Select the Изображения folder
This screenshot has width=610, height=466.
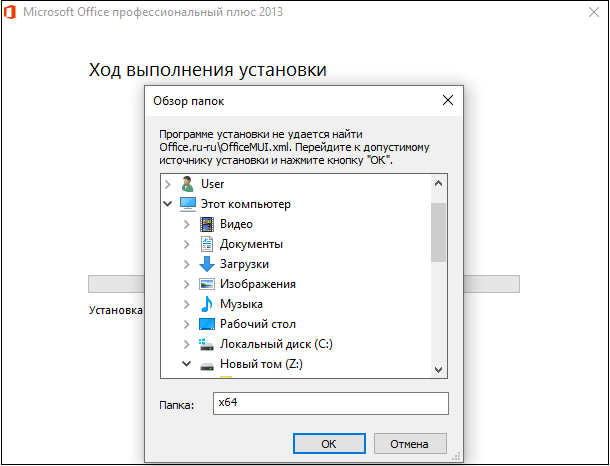258,284
